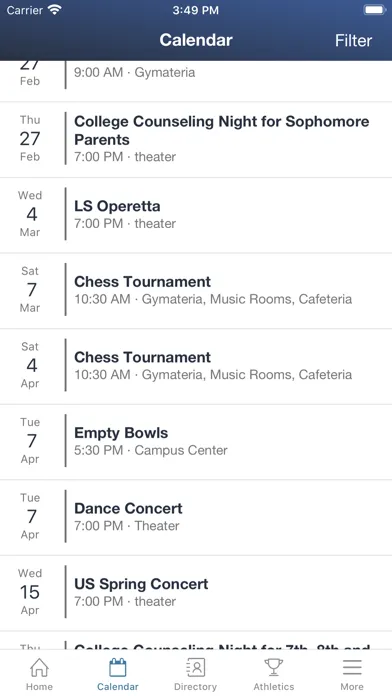Select the Empty Bowls event
This screenshot has width=392, height=696.
196,442
